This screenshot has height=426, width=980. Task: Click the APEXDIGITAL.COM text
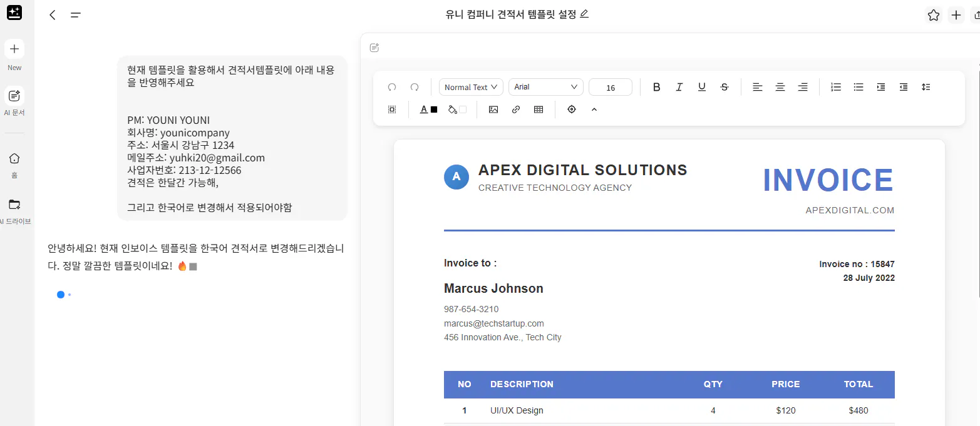pos(850,210)
